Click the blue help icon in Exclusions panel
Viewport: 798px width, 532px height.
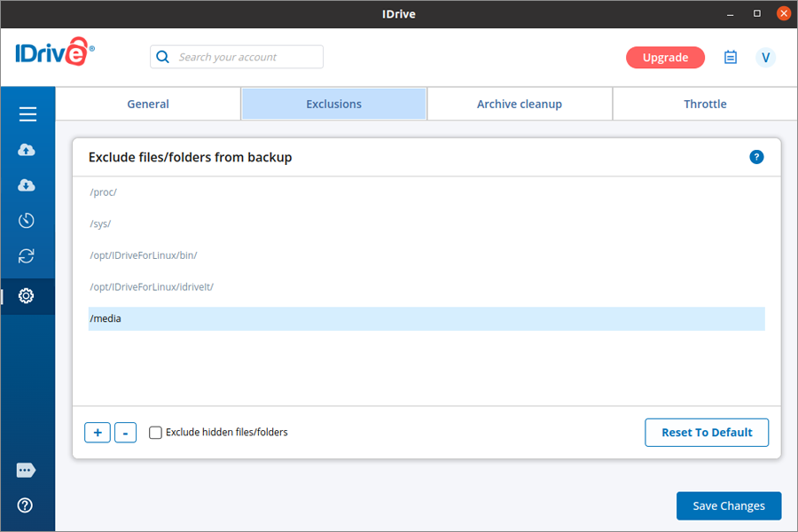tap(756, 157)
